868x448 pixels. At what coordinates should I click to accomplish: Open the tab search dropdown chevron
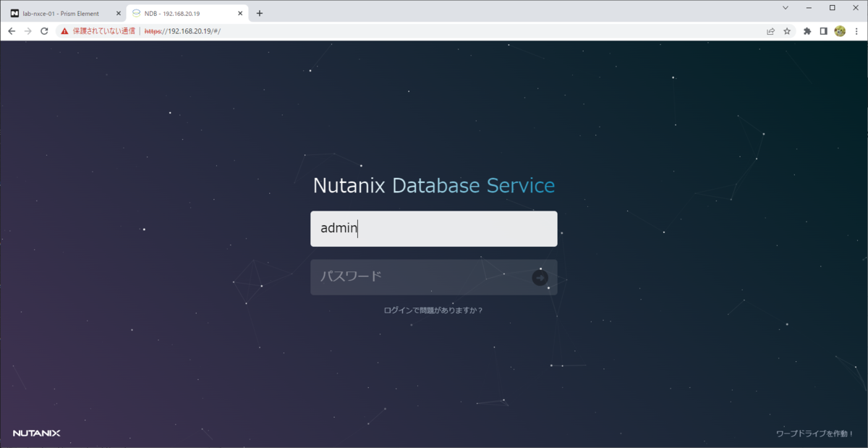pos(786,7)
